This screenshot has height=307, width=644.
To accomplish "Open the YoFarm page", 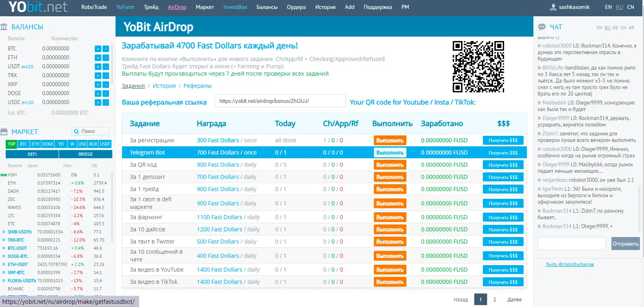I will point(125,7).
